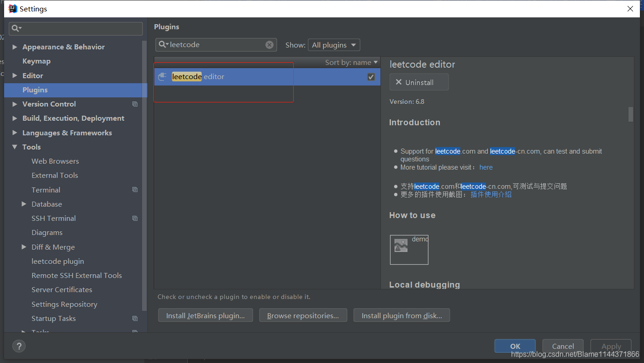The image size is (644, 363).
Task: Click the Version Control project-level icon
Action: coord(135,104)
